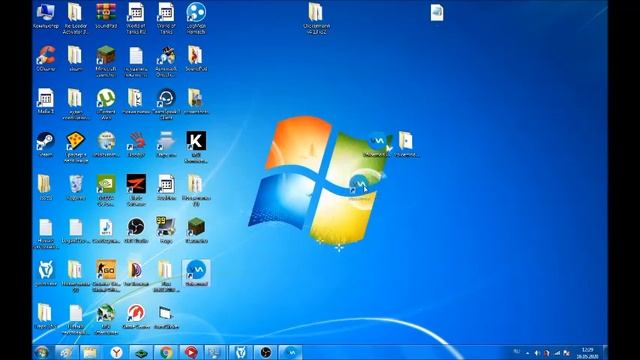Select the black K letter shortcut

pos(196,142)
